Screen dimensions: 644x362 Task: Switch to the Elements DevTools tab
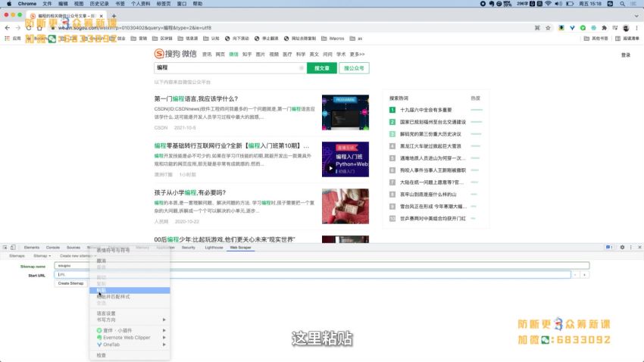tap(32, 248)
